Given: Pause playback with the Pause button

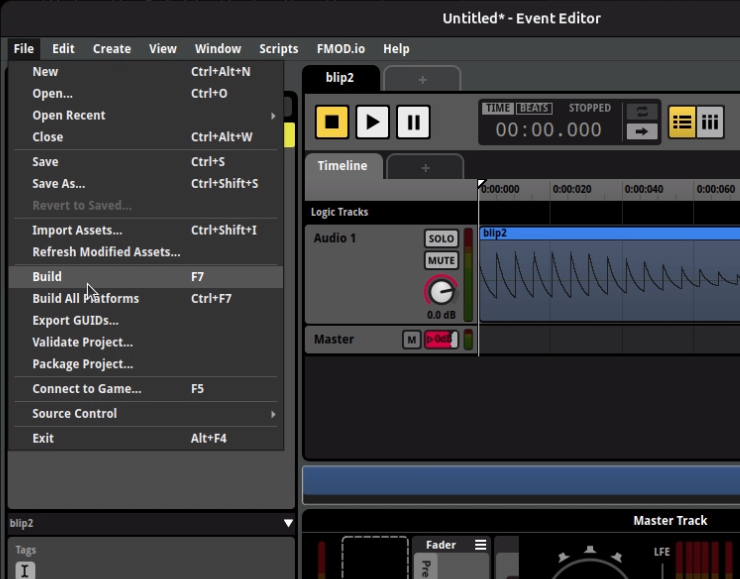Looking at the screenshot, I should pyautogui.click(x=413, y=122).
